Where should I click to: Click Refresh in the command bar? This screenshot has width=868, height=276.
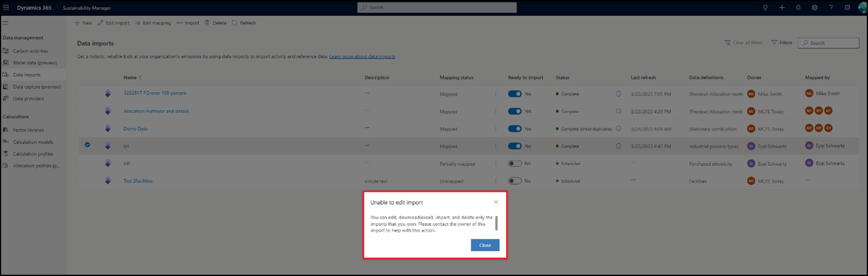[x=244, y=23]
